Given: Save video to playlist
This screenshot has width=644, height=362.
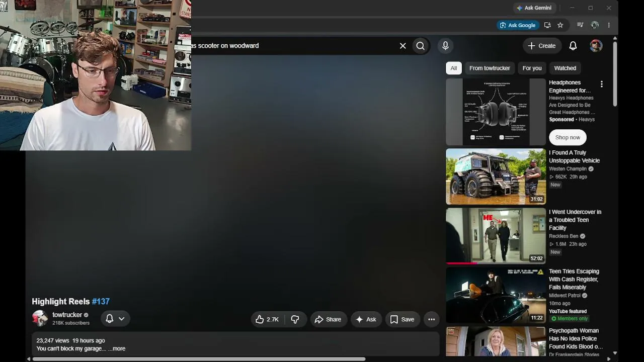Looking at the screenshot, I should tap(403, 319).
